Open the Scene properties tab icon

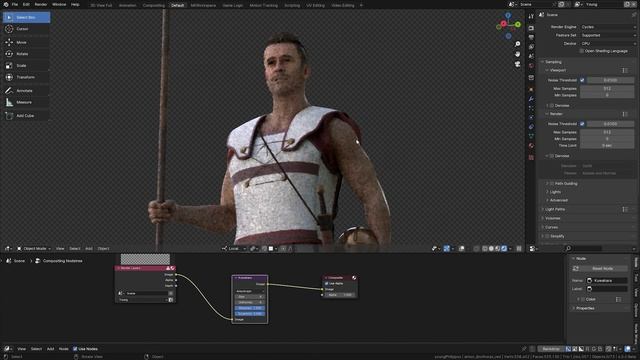[x=531, y=56]
